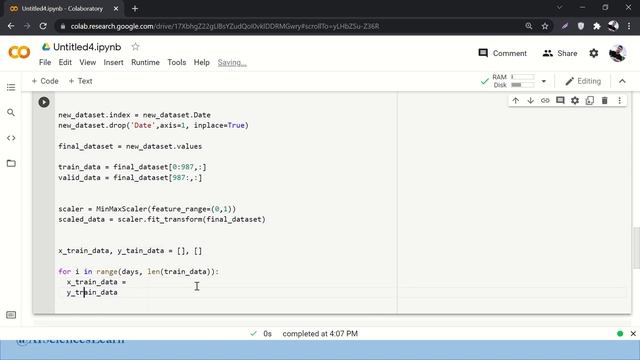Run the code cell with play button
Screen dimensions: 640x360
[x=44, y=102]
